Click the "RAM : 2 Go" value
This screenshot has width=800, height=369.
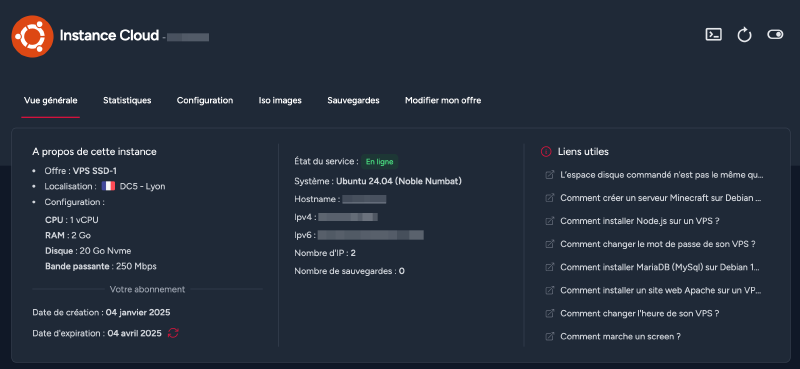pos(68,235)
